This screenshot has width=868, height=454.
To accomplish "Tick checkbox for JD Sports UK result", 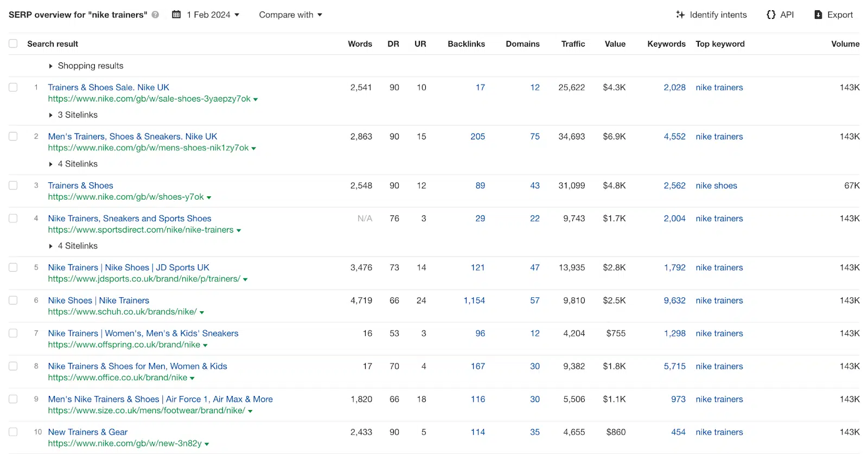I will tap(13, 267).
